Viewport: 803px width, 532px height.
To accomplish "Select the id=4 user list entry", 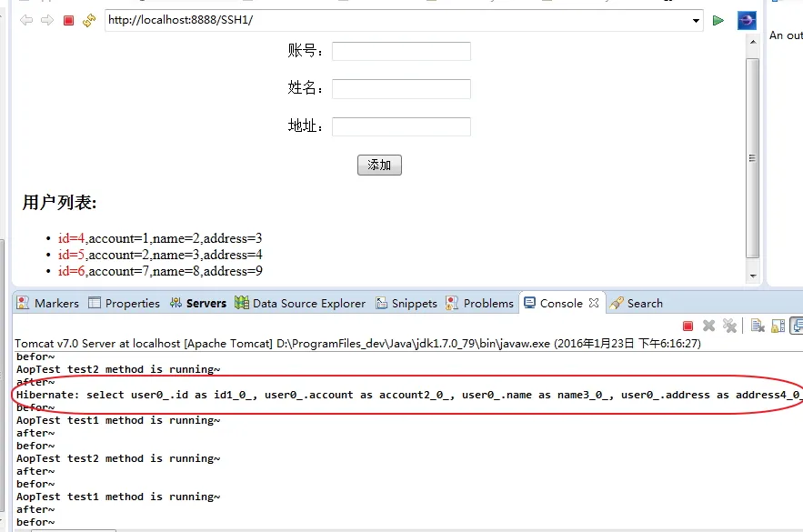I will pyautogui.click(x=160, y=238).
